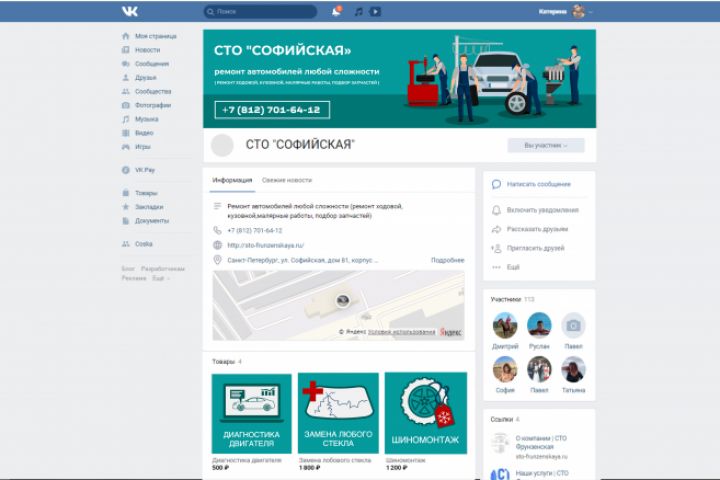Click the Cosika community icon in sidebar
Viewport: 720px width, 480px height.
(x=126, y=244)
